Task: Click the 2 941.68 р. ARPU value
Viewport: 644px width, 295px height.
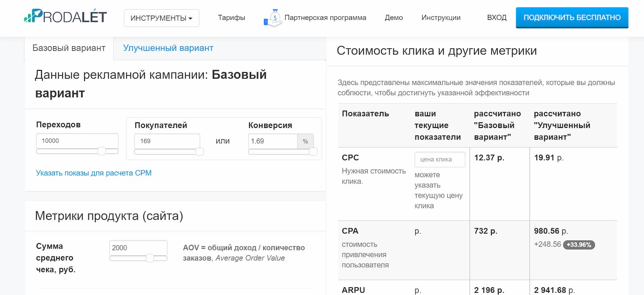Action: click(x=555, y=290)
